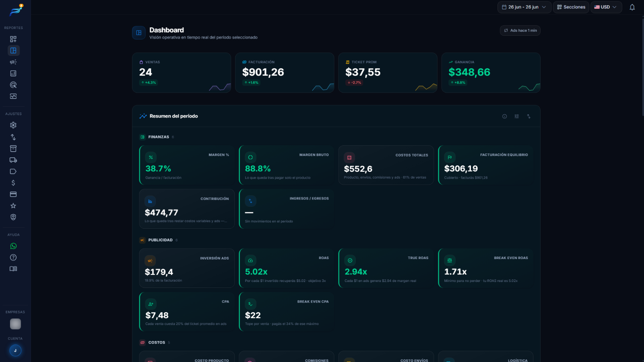Open the USD currency dropdown
The height and width of the screenshot is (362, 644).
pyautogui.click(x=606, y=7)
